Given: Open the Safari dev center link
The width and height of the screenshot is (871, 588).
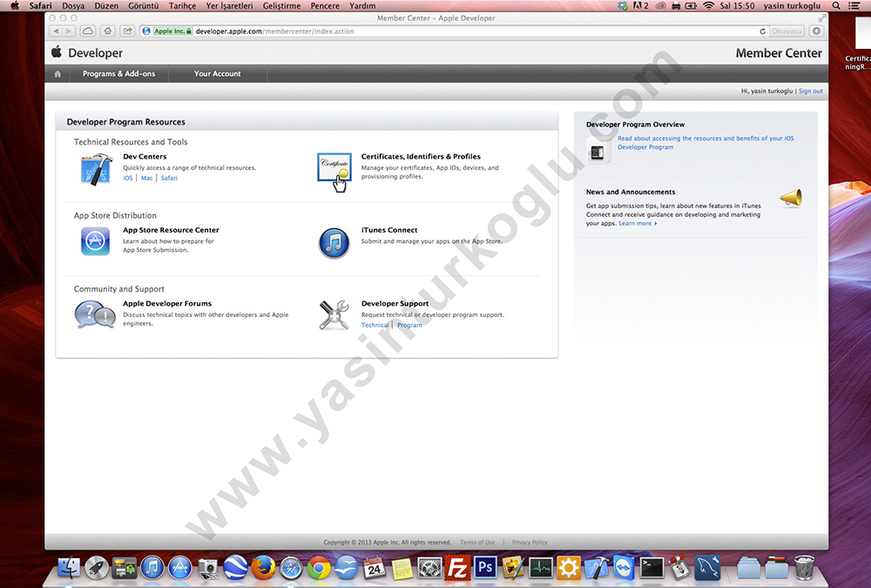Looking at the screenshot, I should click(170, 178).
